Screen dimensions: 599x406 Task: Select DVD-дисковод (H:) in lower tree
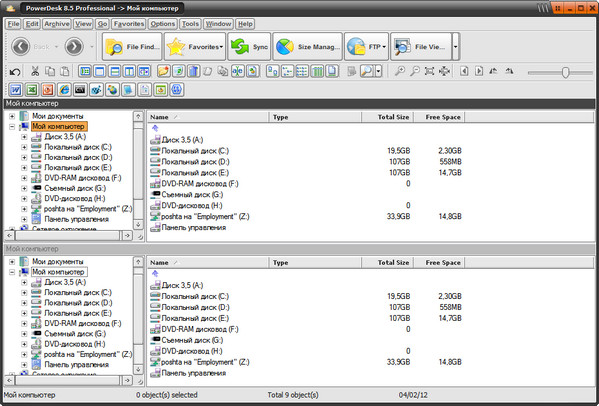click(x=74, y=344)
